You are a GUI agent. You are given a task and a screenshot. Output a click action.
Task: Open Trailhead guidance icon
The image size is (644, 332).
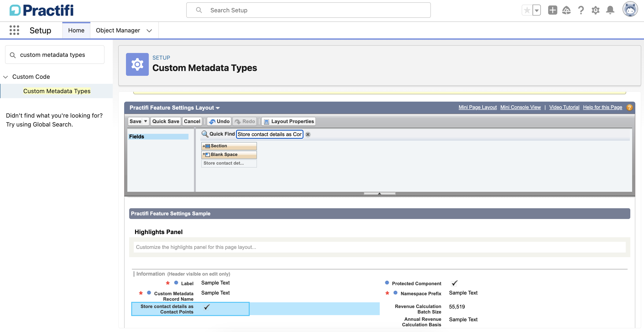(566, 10)
